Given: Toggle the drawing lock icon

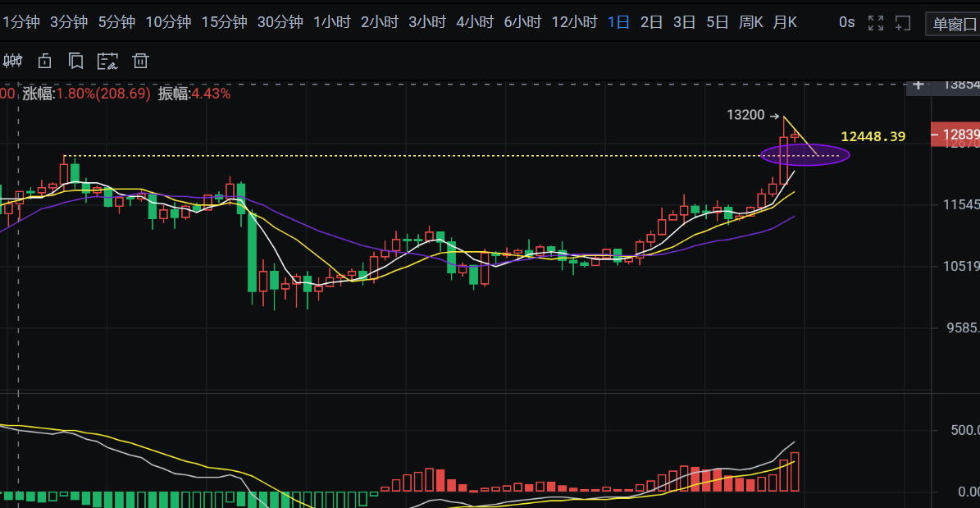Looking at the screenshot, I should (44, 60).
